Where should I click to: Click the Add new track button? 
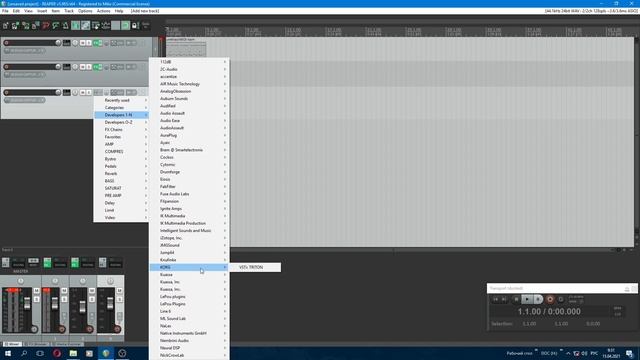(145, 11)
